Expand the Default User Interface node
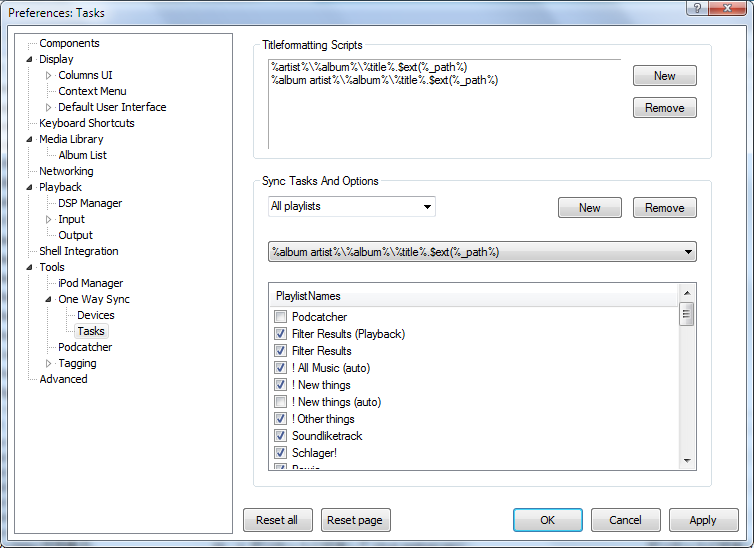 click(x=49, y=107)
